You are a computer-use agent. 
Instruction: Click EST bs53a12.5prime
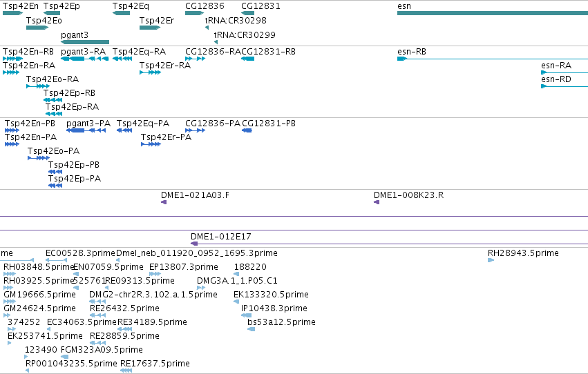pos(281,322)
